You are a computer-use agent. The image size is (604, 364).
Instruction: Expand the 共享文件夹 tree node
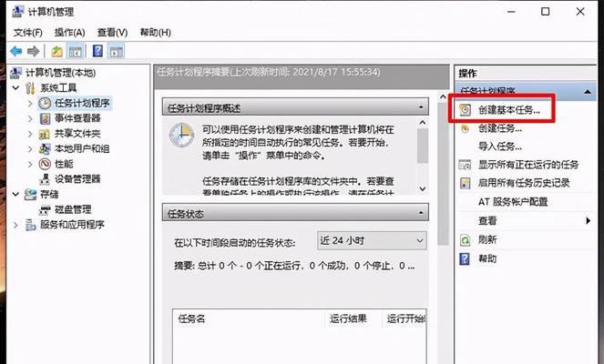click(30, 134)
